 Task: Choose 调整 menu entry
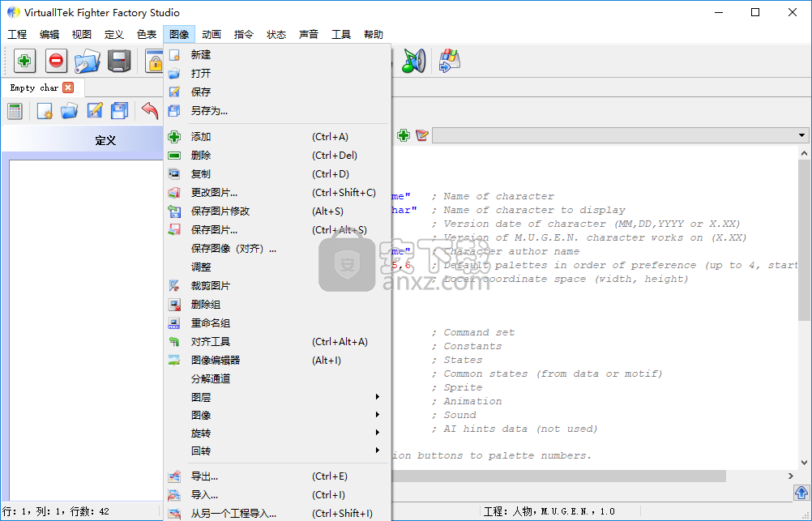coord(277,267)
